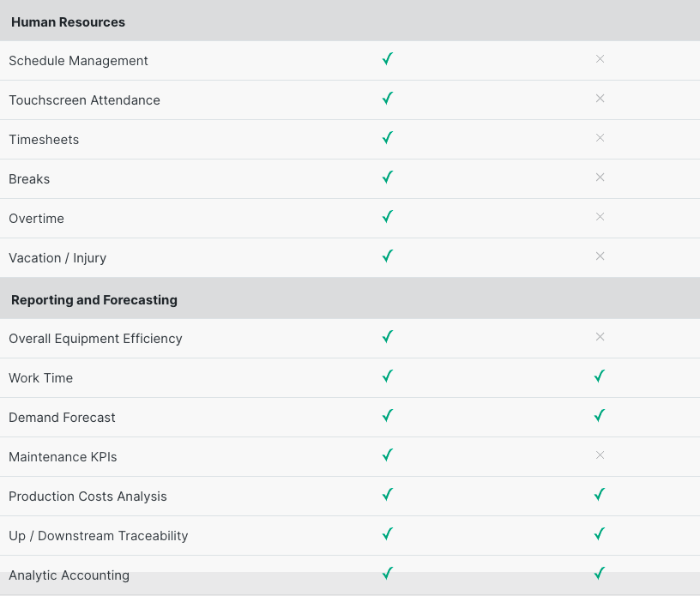
Task: Click the leftmost checkmark in Analytic Accounting row
Action: [x=387, y=574]
